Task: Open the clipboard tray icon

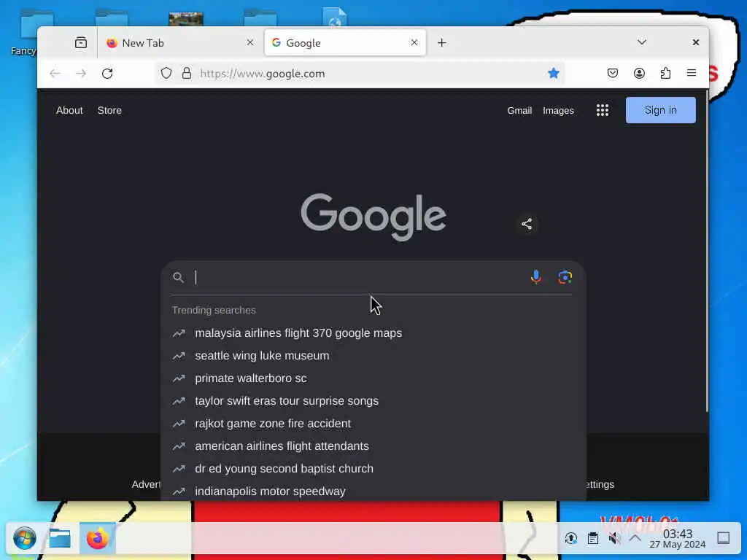Action: pyautogui.click(x=592, y=539)
